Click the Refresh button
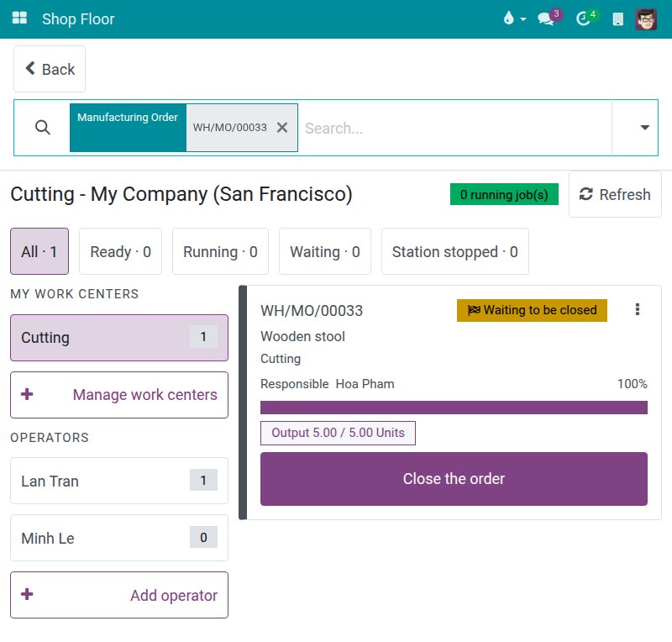Screen dimensions: 672x642 [615, 194]
